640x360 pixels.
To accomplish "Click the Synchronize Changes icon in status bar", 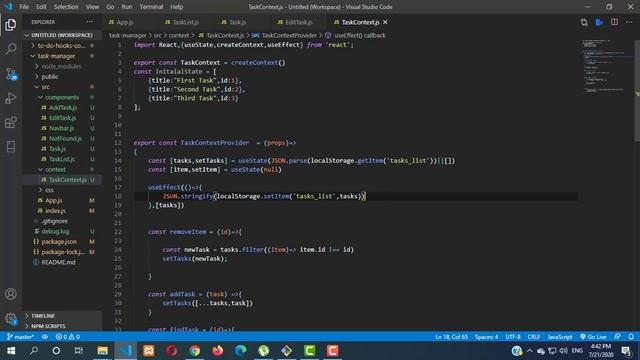I will coord(45,337).
